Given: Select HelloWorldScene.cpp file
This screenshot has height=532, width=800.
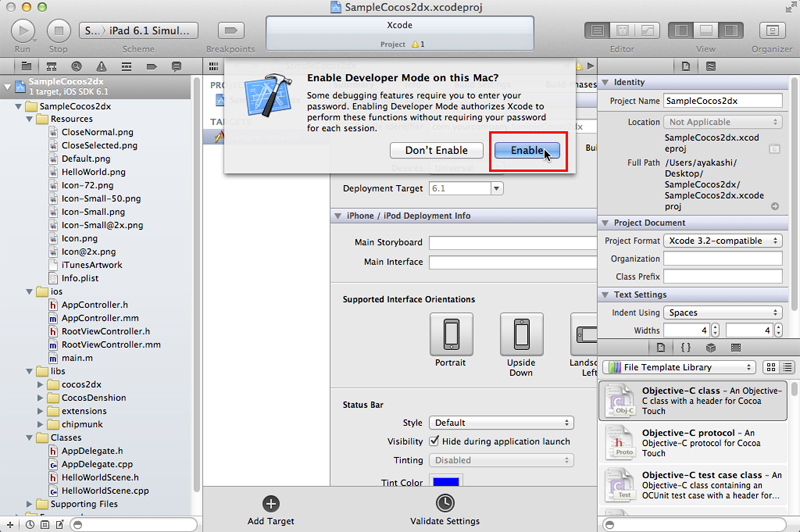Looking at the screenshot, I should 105,491.
